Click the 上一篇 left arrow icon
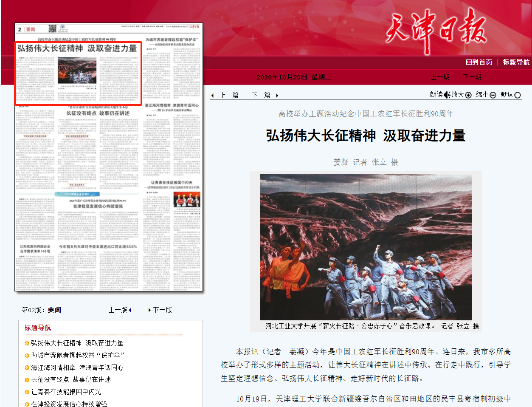This screenshot has height=407, width=532. click(212, 96)
